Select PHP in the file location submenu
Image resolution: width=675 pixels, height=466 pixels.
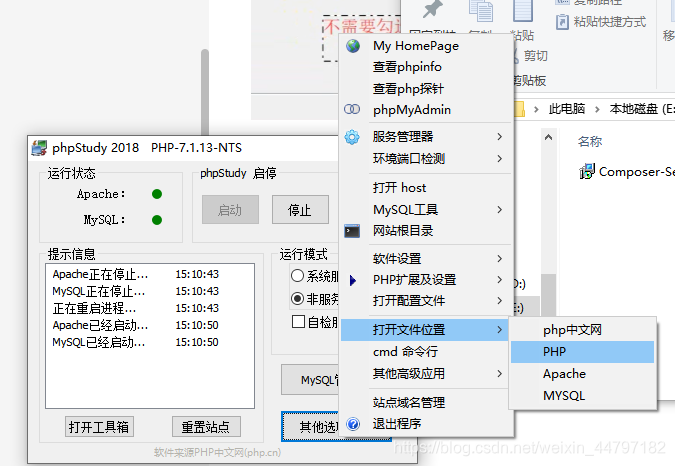click(x=582, y=352)
